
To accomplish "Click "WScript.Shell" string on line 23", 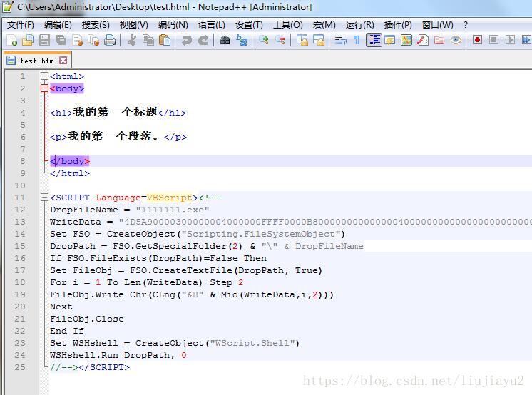I will click(x=252, y=343).
